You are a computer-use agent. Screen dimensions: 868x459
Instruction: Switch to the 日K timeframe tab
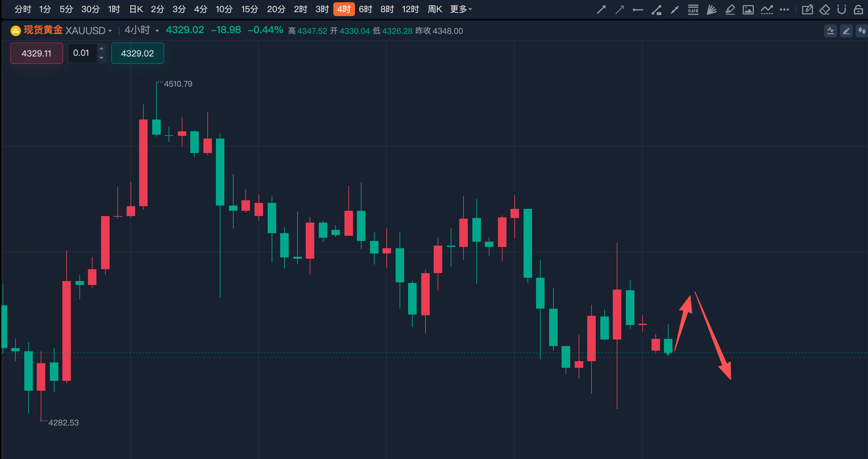136,9
